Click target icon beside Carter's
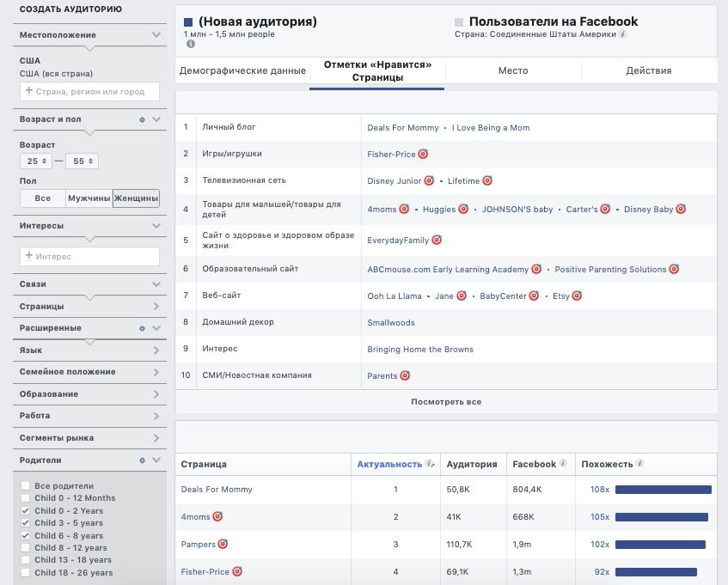This screenshot has height=585, width=728. (605, 209)
